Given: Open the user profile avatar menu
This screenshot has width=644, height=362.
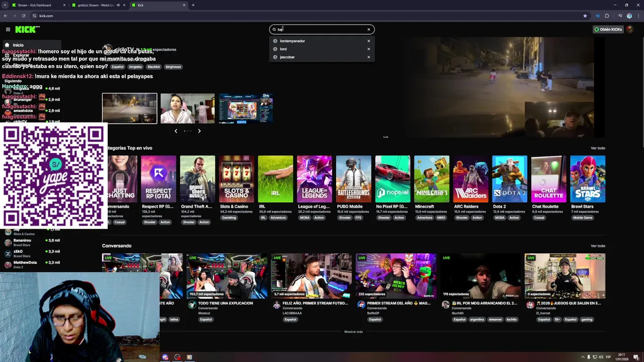Looking at the screenshot, I should (x=629, y=29).
